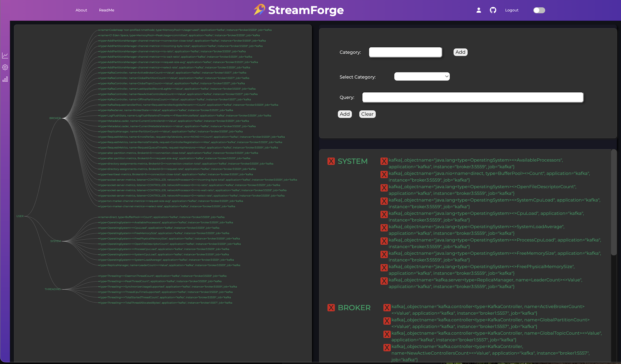Open the Select Category dropdown
This screenshot has width=621, height=364.
pyautogui.click(x=422, y=77)
